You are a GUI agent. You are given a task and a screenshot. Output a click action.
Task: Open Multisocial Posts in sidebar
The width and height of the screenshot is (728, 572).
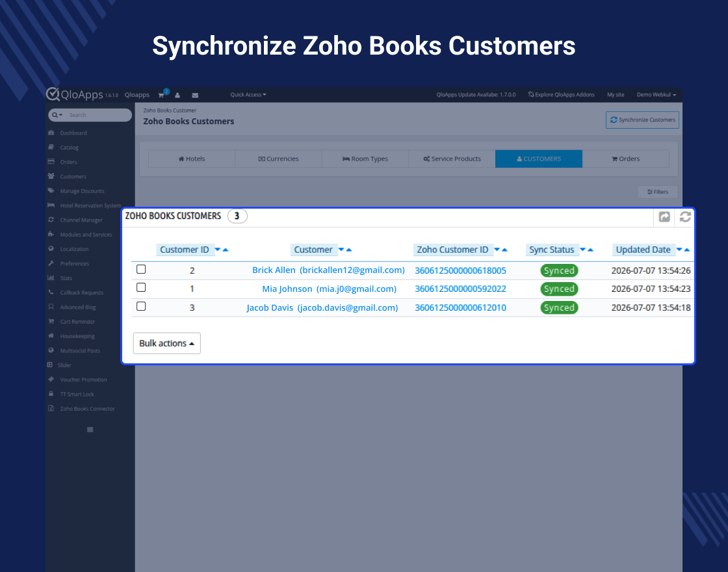point(80,350)
